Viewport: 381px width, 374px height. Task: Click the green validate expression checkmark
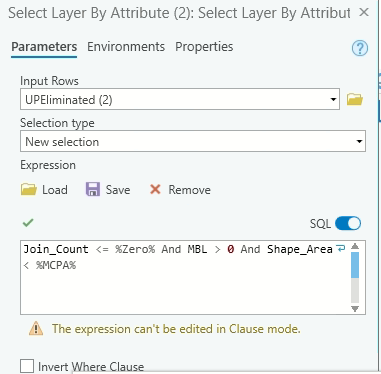[x=28, y=222]
